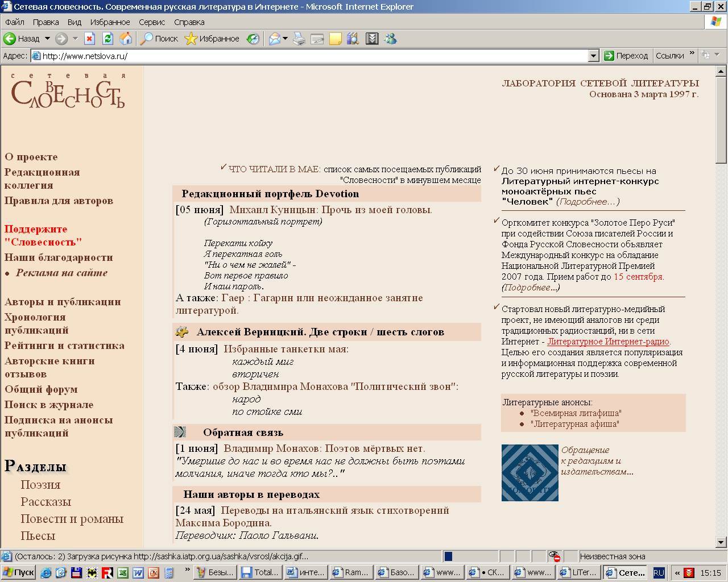The image size is (728, 582).
Task: Open the Back history dropdown arrow
Action: tap(47, 39)
